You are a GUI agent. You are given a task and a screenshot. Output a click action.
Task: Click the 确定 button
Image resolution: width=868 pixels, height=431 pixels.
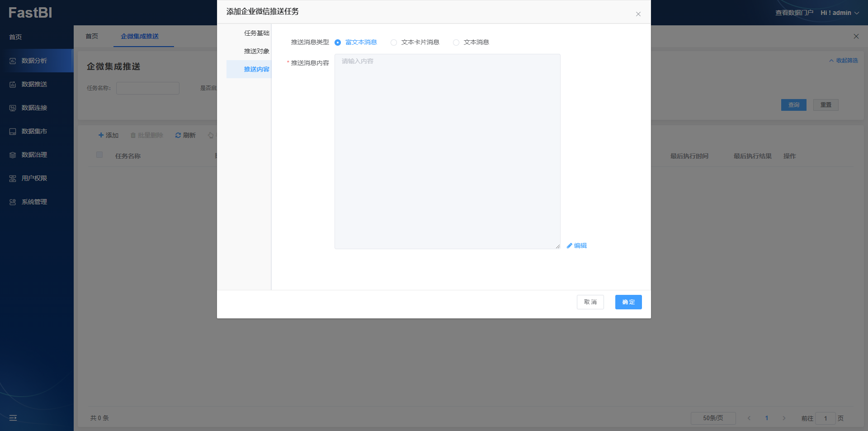pos(628,302)
